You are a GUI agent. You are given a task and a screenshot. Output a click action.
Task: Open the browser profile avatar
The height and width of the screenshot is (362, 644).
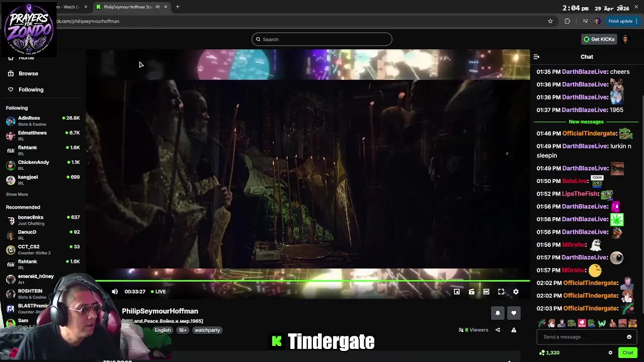597,21
